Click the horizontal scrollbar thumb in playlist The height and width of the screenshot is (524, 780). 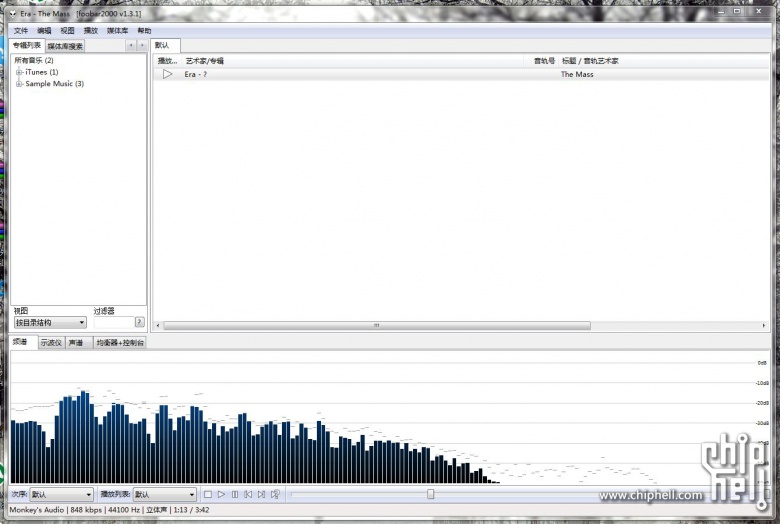377,325
